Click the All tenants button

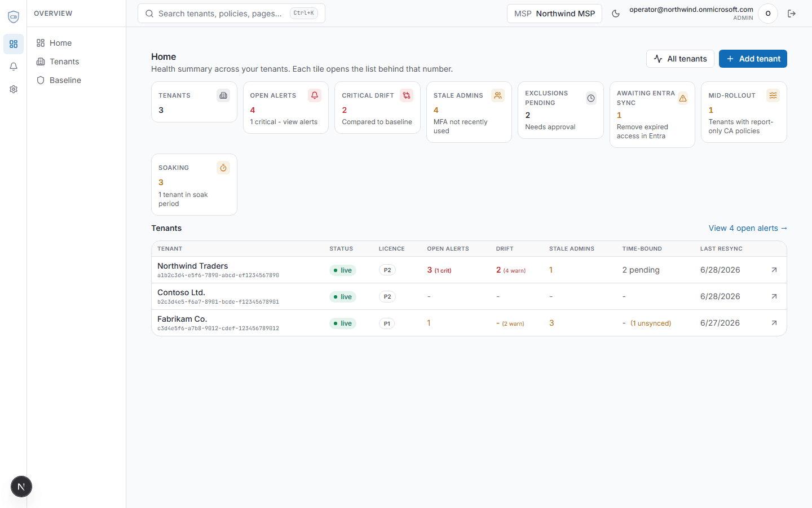pyautogui.click(x=680, y=59)
